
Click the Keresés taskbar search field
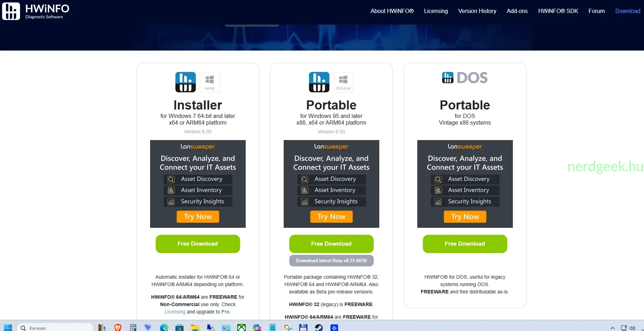(x=55, y=327)
